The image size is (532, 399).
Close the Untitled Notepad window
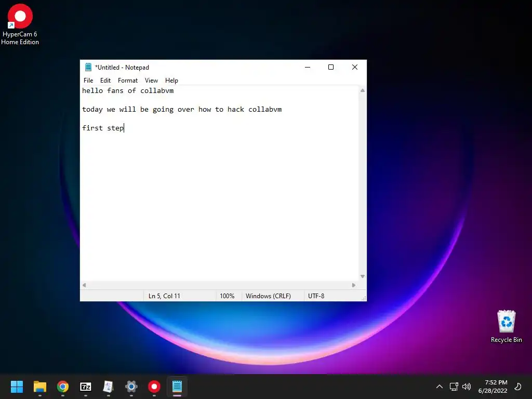point(354,67)
